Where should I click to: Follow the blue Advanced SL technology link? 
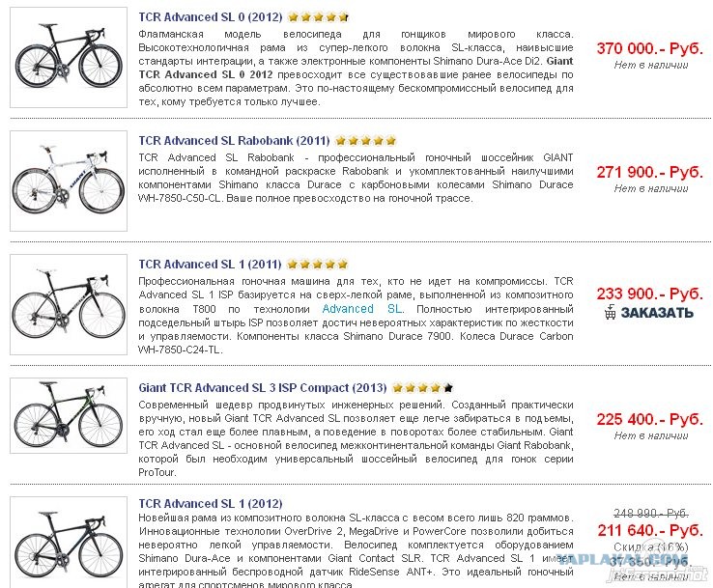click(x=362, y=309)
